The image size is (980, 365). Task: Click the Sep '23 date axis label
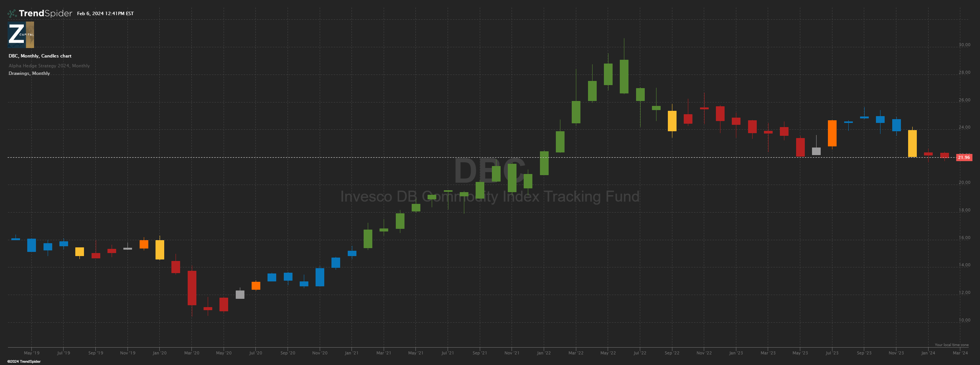point(864,353)
